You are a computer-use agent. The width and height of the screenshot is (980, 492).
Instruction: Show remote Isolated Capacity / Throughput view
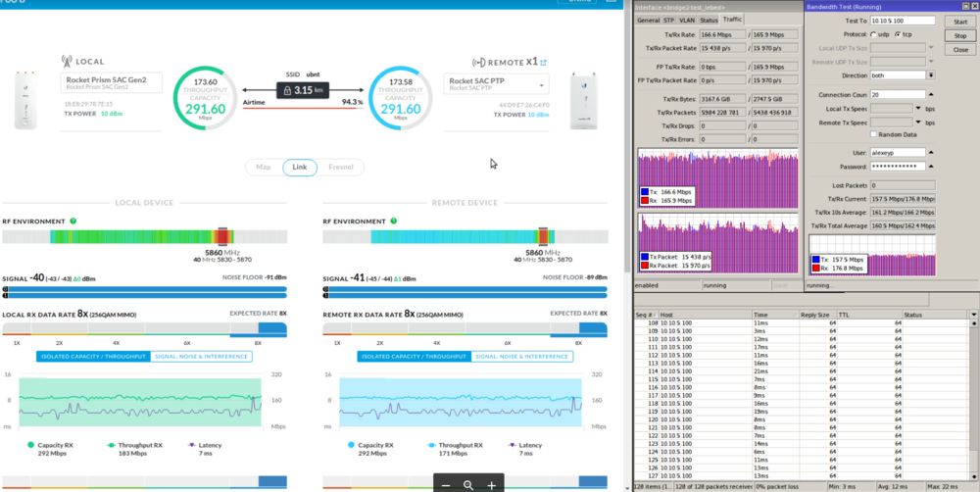(414, 357)
